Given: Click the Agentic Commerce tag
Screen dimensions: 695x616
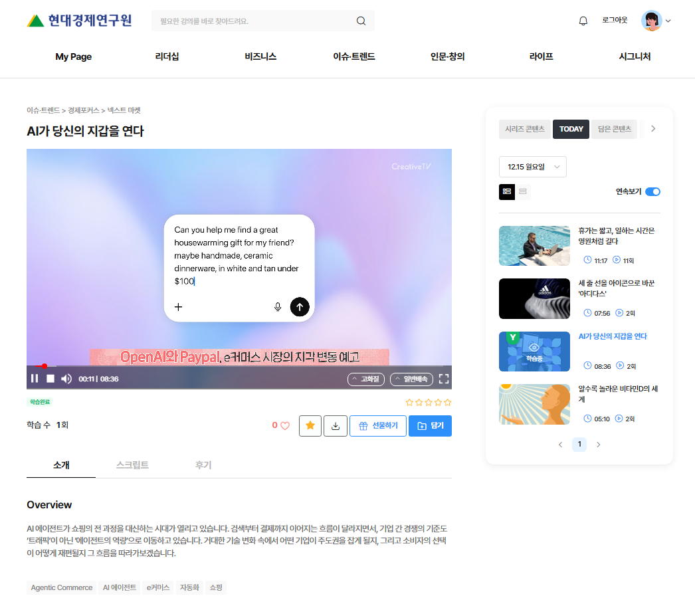Looking at the screenshot, I should tap(62, 587).
